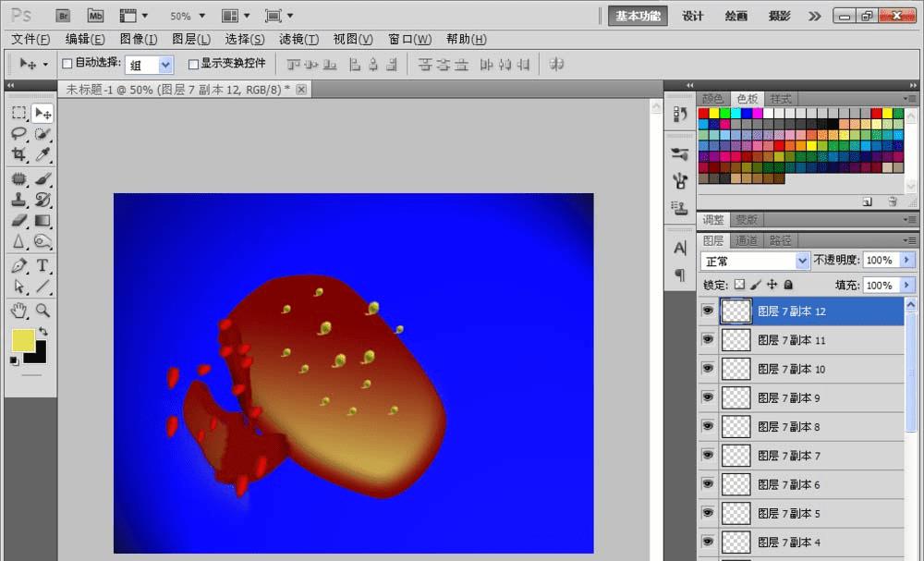Choose the Gradient tool
924x561 pixels.
pyautogui.click(x=43, y=221)
